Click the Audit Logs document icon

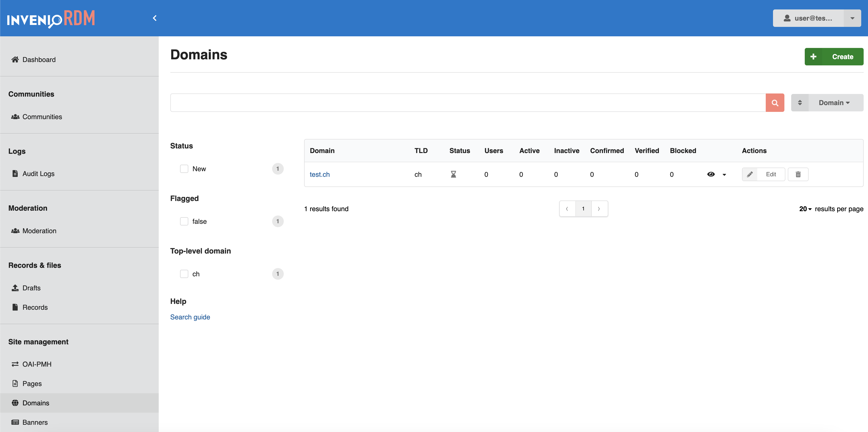pyautogui.click(x=15, y=173)
